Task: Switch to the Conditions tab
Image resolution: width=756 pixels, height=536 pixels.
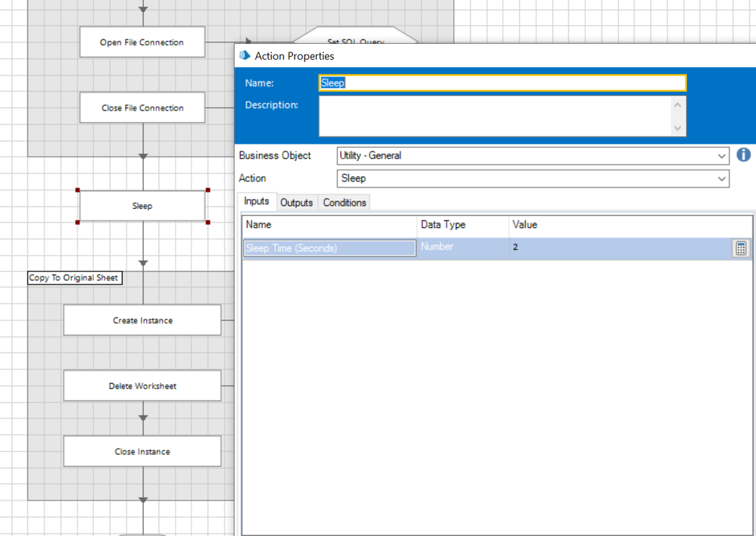Action: [344, 203]
